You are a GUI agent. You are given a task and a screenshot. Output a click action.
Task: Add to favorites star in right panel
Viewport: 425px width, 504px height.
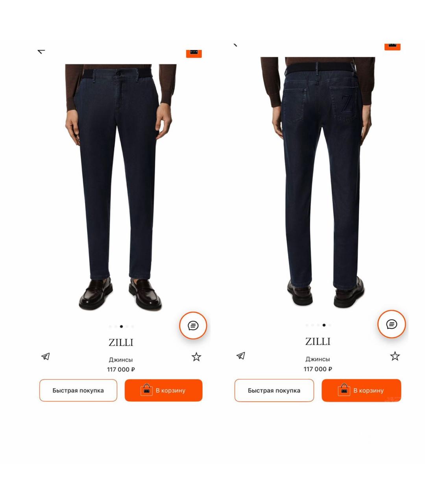395,356
